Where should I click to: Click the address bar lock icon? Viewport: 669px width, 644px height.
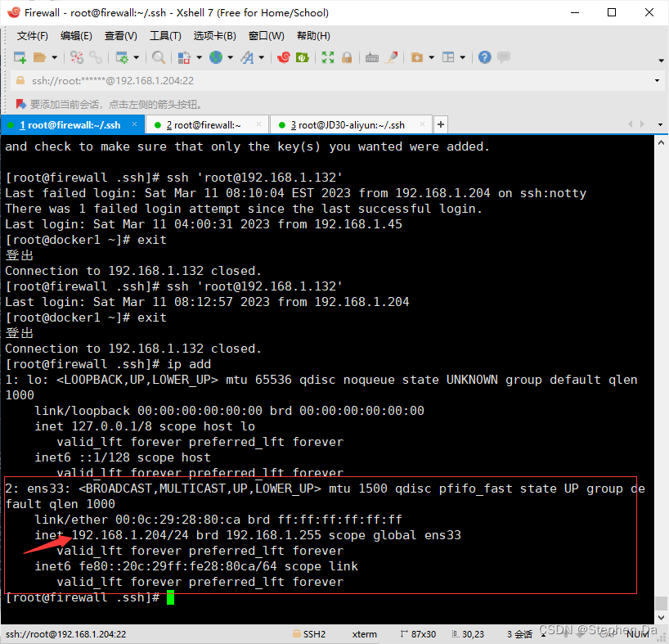click(20, 80)
